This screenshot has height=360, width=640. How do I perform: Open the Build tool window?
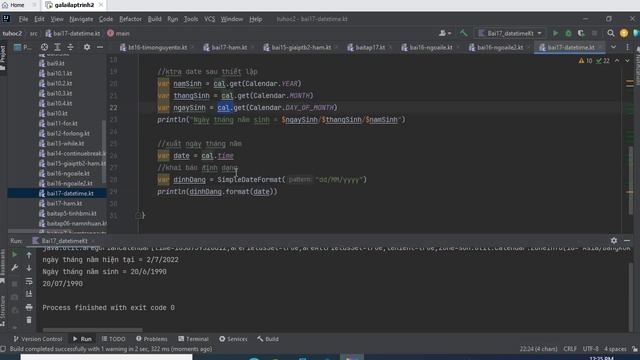pos(268,339)
